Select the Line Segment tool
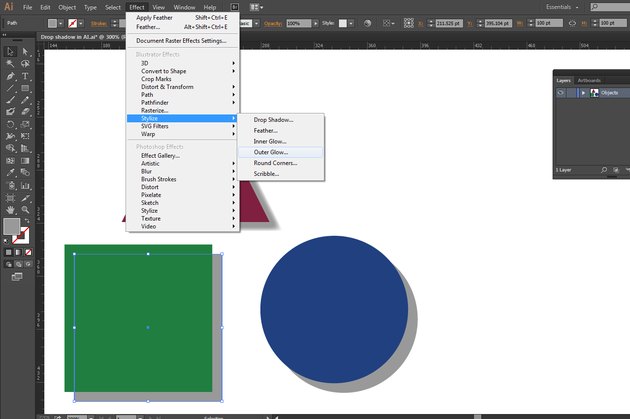 pos(10,88)
